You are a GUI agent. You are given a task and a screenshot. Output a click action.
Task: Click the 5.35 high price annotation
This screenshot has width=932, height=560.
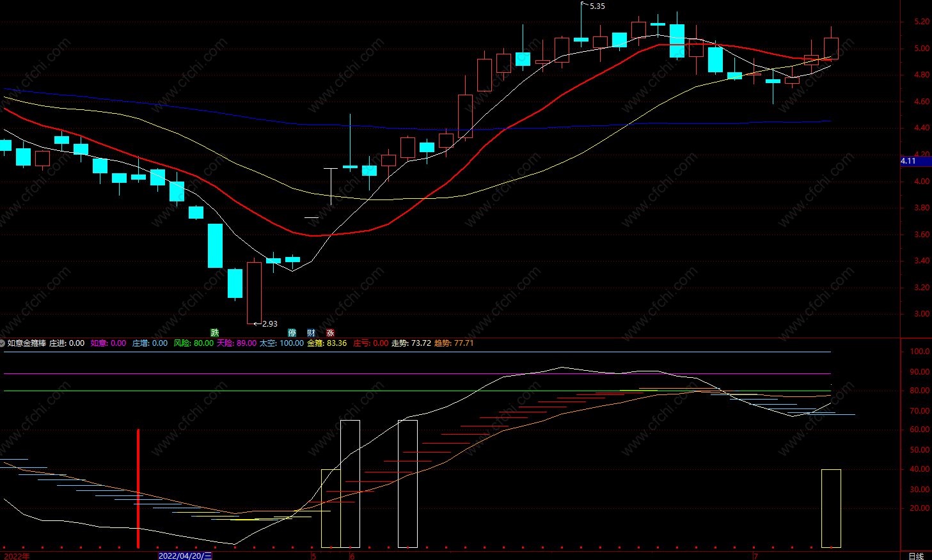[x=597, y=6]
